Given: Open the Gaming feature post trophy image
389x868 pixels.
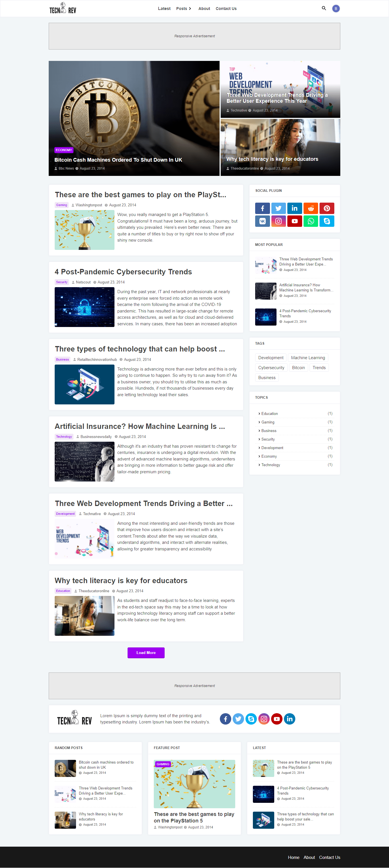Looking at the screenshot, I should (194, 784).
